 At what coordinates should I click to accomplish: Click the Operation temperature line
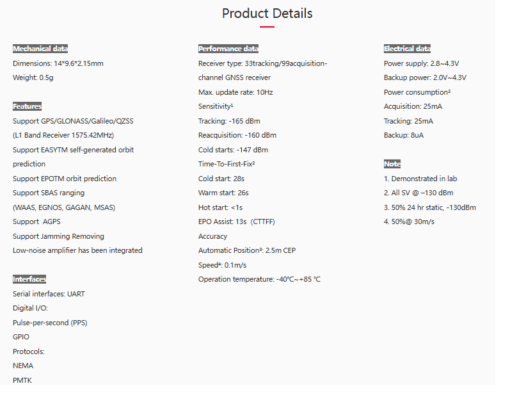pos(259,279)
